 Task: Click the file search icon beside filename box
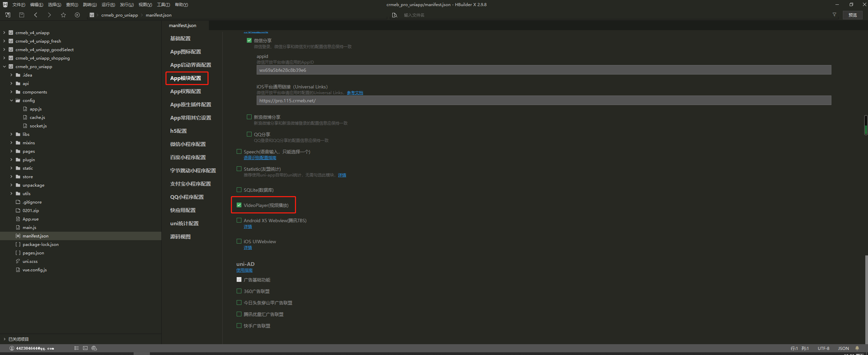[x=395, y=15]
